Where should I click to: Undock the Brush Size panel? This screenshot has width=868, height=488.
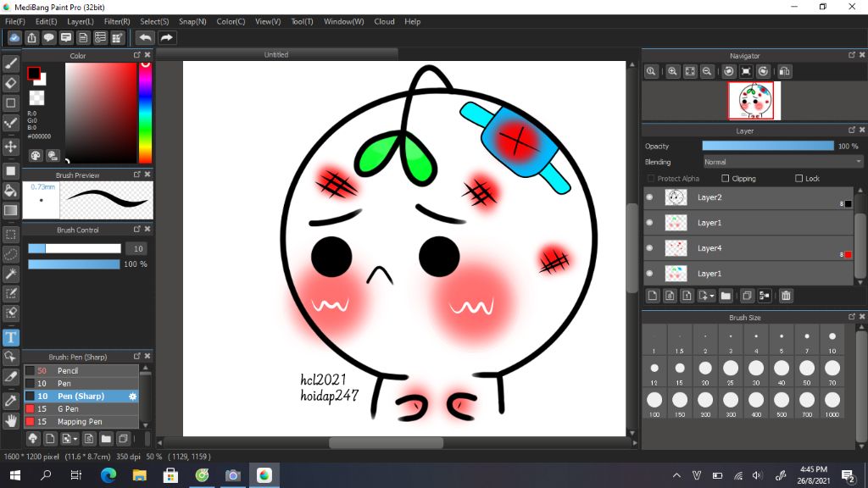click(851, 317)
